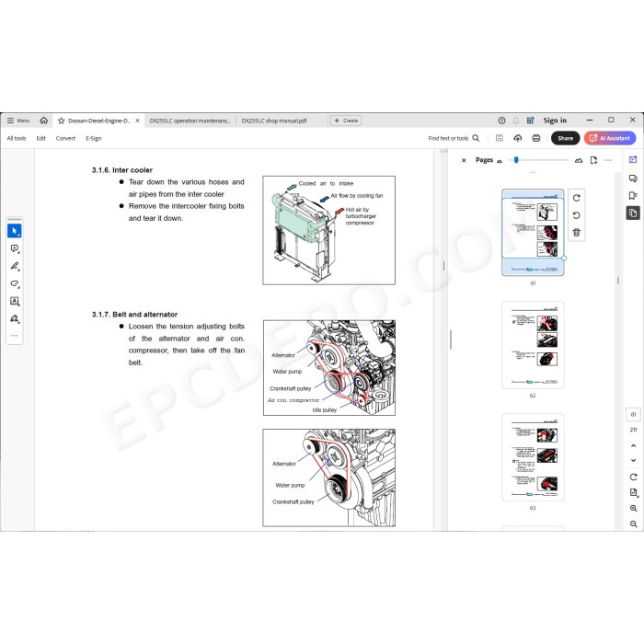Click the Save file icon
644x644 pixels.
point(500,138)
